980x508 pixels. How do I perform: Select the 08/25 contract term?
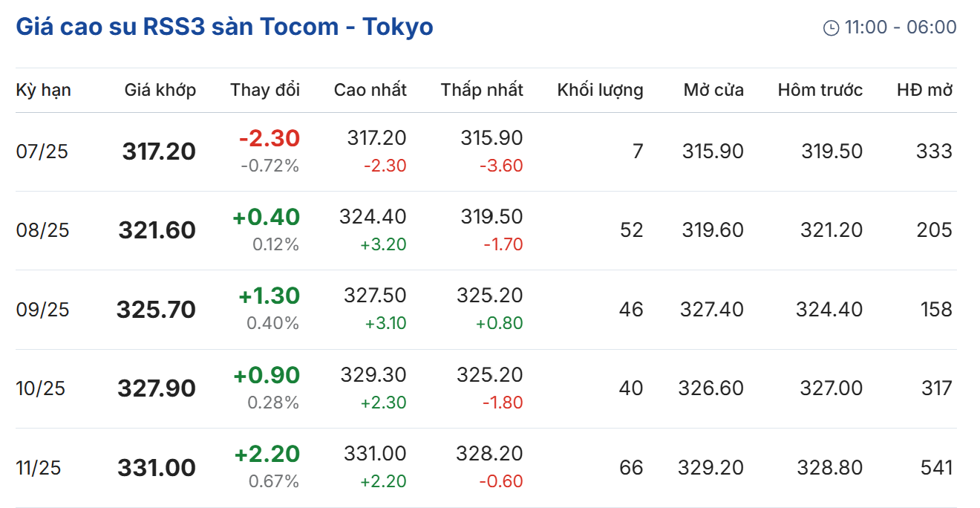tap(43, 230)
